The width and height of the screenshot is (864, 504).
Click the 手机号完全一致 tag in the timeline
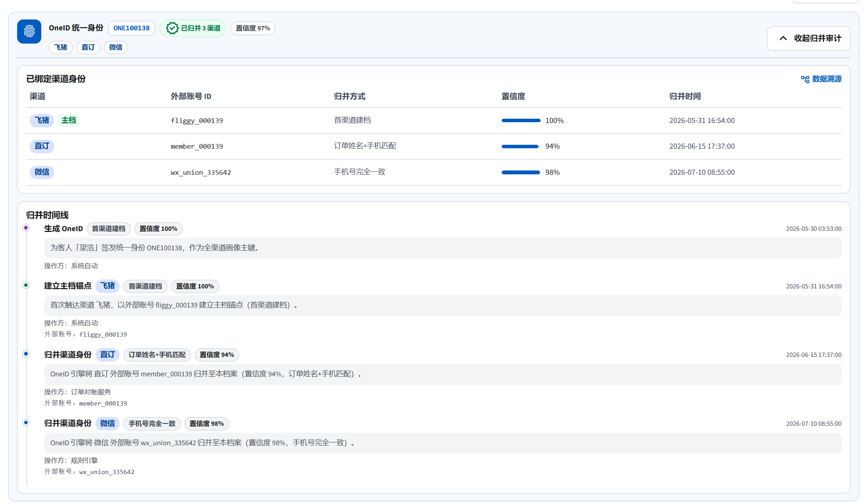[152, 423]
